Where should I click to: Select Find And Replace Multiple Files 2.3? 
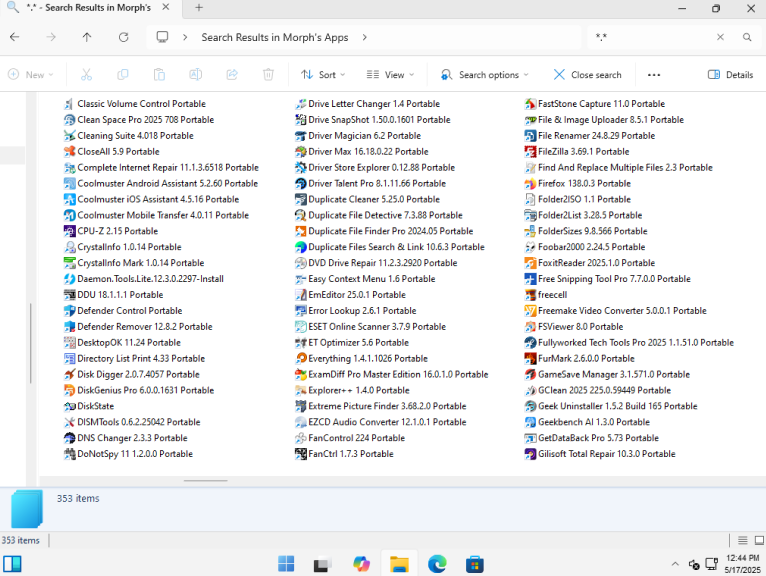(618, 168)
